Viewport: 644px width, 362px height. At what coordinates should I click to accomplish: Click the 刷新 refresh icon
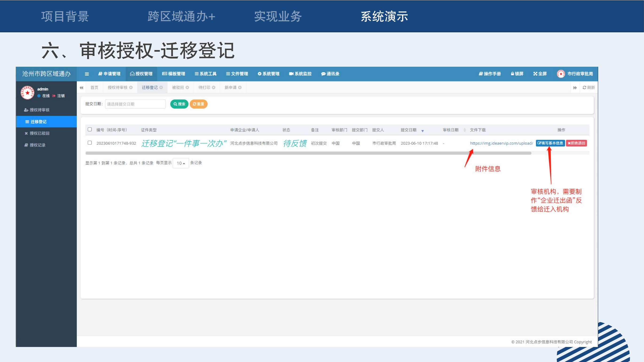pos(584,87)
